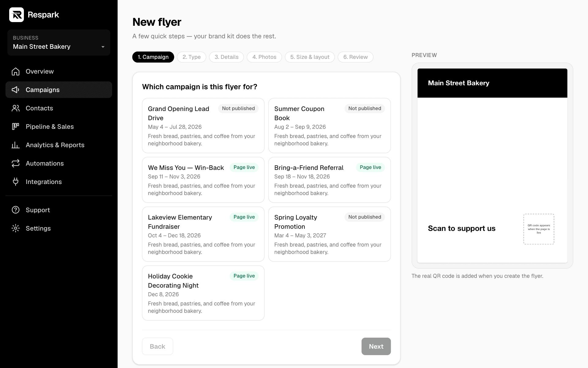Click the Page live badge on Lakeview Elementary Fundraiser

(x=244, y=217)
